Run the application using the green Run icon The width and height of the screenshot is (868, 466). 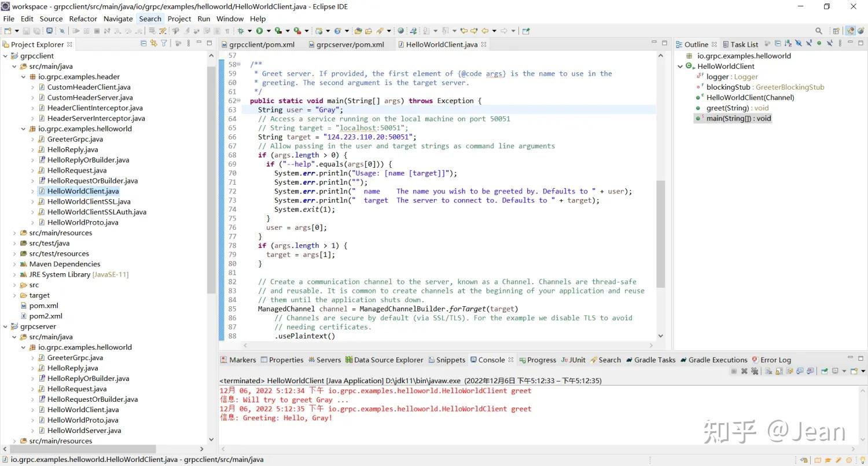(259, 31)
